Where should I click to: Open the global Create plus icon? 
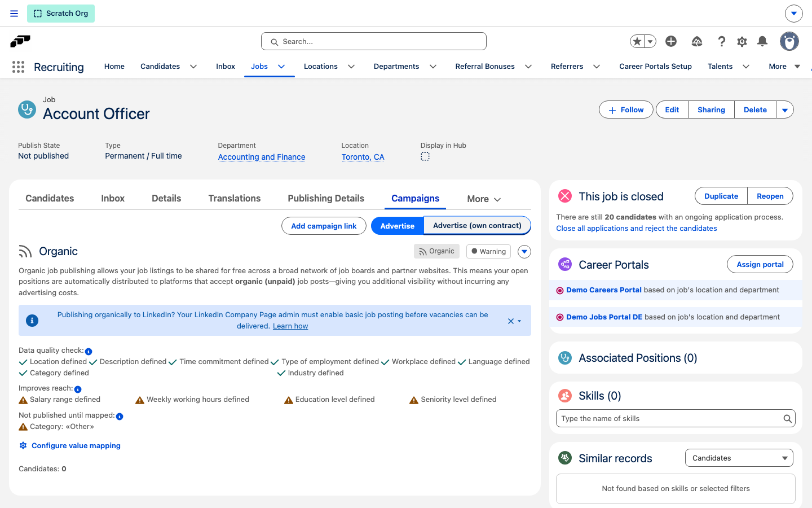coord(671,41)
